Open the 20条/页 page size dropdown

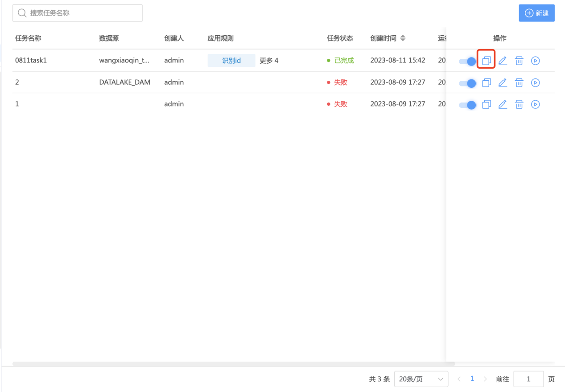click(421, 379)
